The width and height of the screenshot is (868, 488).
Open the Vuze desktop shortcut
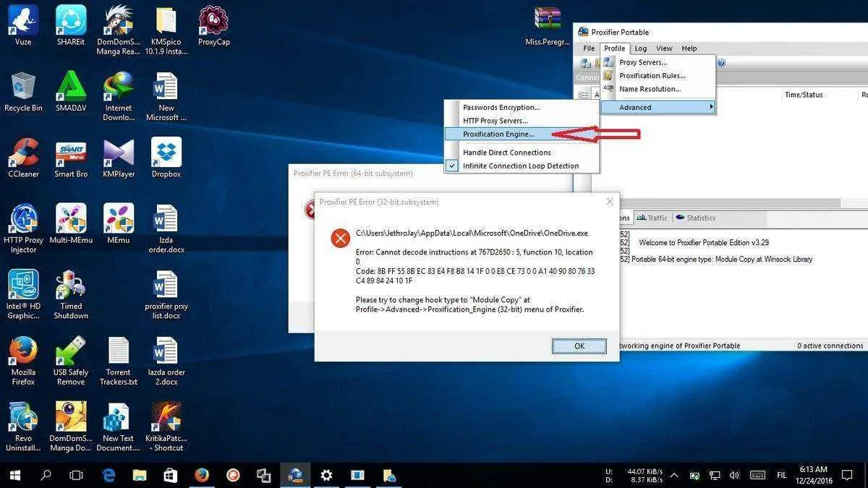(23, 25)
